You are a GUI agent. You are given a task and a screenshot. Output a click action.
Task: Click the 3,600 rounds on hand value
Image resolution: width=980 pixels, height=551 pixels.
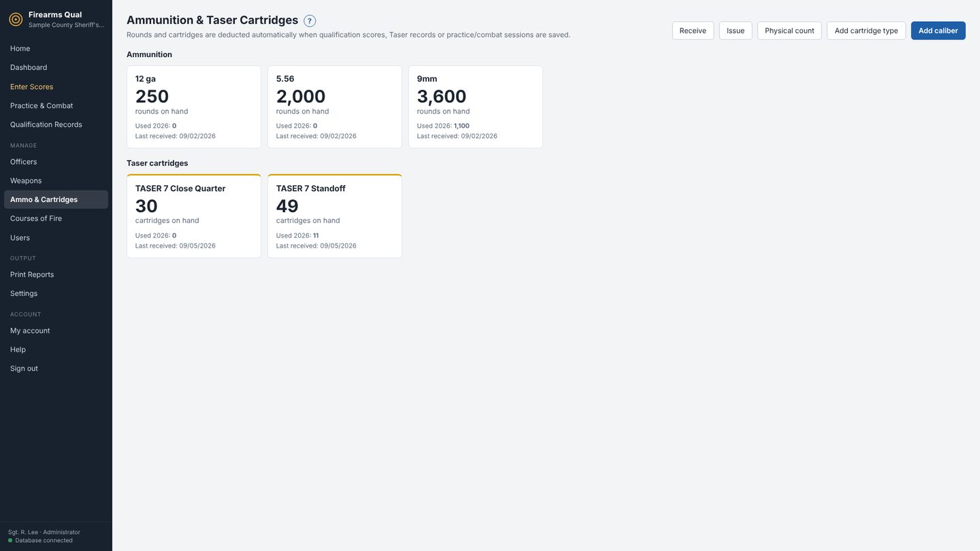[442, 97]
